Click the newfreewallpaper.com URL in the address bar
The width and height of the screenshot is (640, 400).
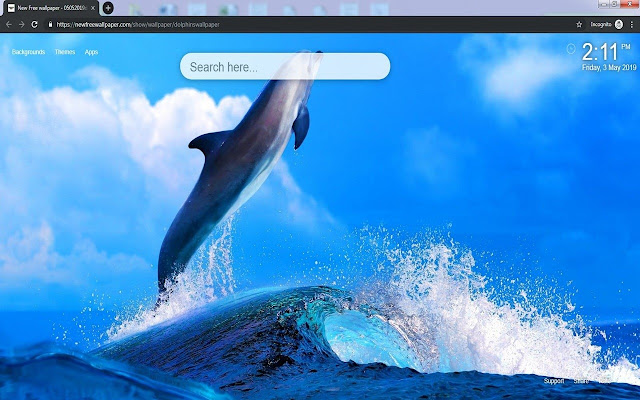138,24
